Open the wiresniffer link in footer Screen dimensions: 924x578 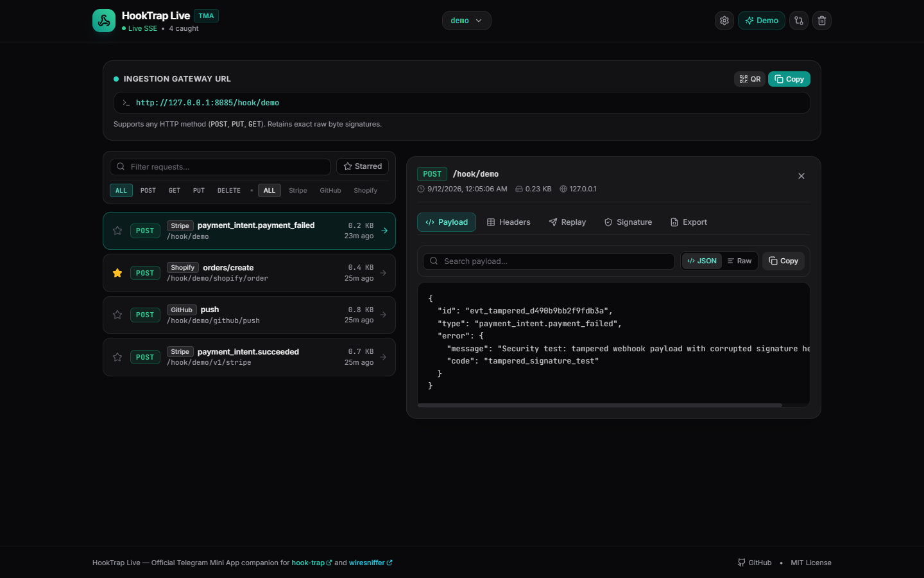370,563
